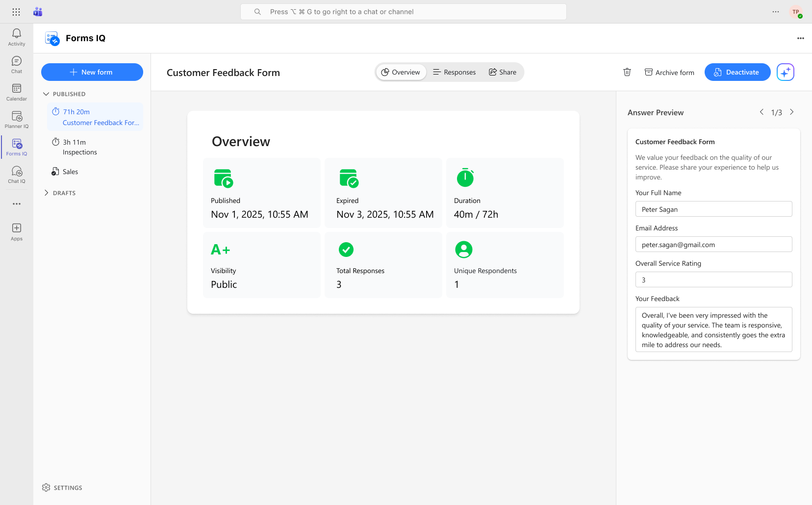Click "Nov 1, 2025, 10:55 AM" published date
Viewport: 812px width, 505px height.
pos(259,214)
